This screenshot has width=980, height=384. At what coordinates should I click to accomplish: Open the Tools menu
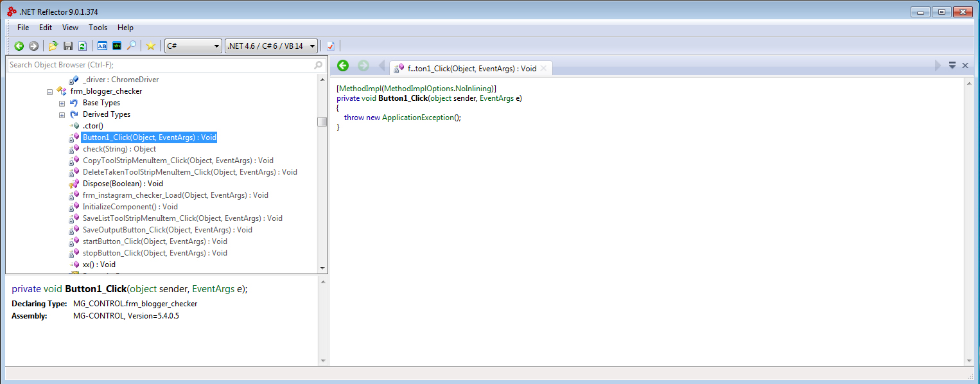(x=98, y=28)
